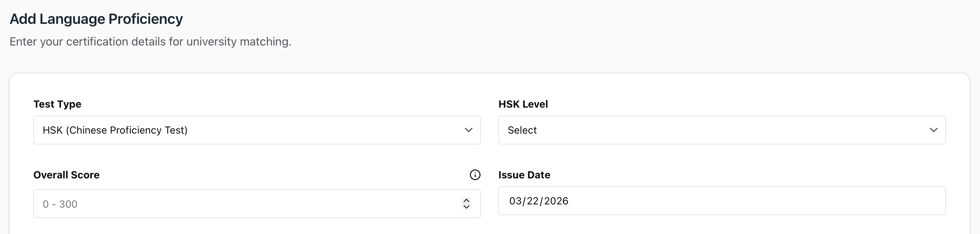Click the "Select" placeholder in HSK Level
This screenshot has height=234, width=980.
click(522, 130)
